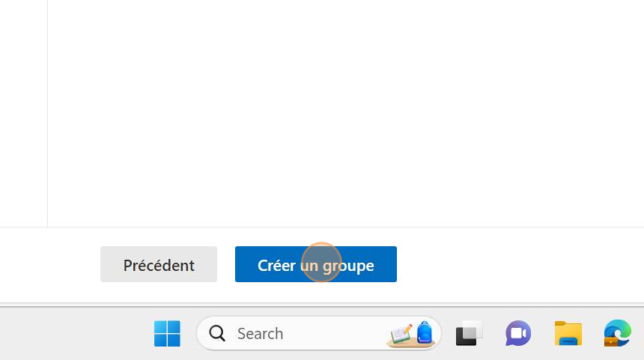Select the blue primary button labeled groupe
The height and width of the screenshot is (360, 644).
coord(315,264)
